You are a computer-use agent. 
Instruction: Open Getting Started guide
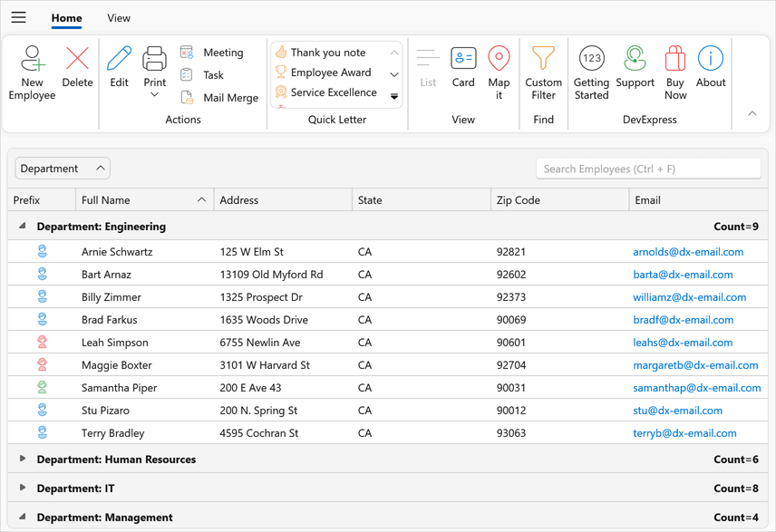(x=591, y=60)
